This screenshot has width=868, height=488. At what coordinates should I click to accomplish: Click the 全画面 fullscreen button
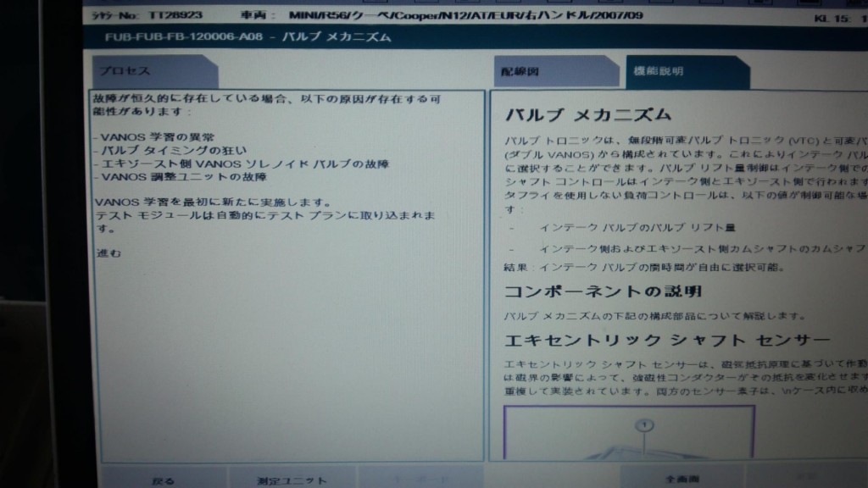681,478
